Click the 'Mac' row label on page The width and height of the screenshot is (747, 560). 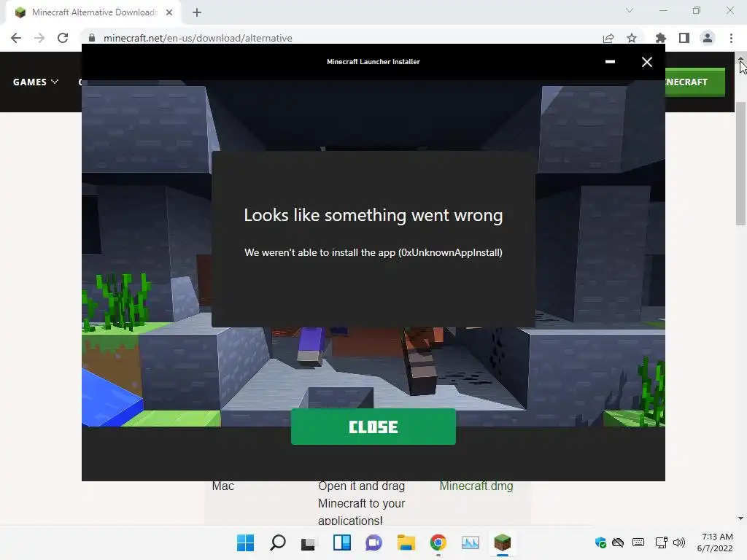223,486
